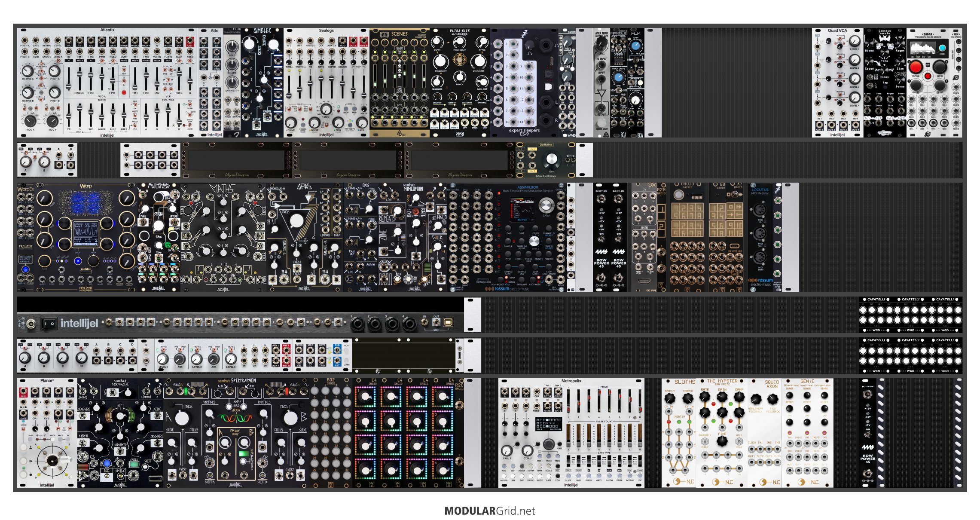Click the MOD X knob on Atlantix
The height and width of the screenshot is (520, 980).
pos(30,121)
